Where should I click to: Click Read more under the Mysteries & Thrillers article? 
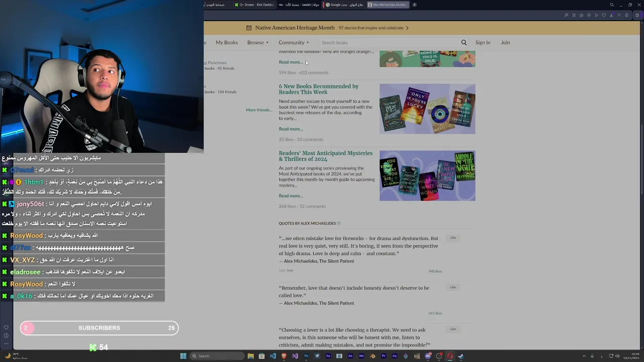[x=291, y=196]
